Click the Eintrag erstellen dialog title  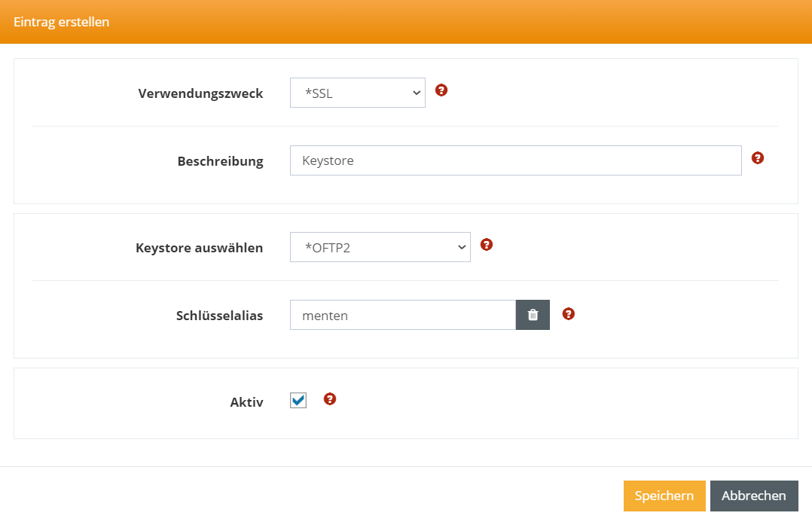pos(61,22)
